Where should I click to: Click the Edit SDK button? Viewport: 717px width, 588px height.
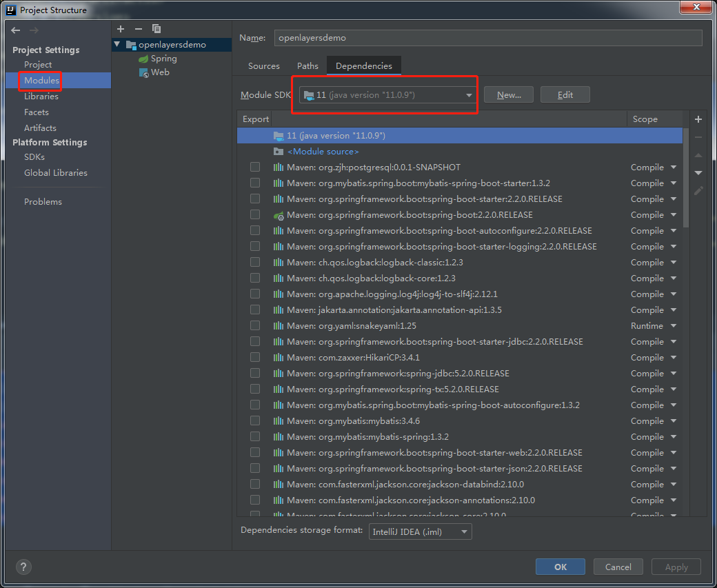click(x=565, y=94)
